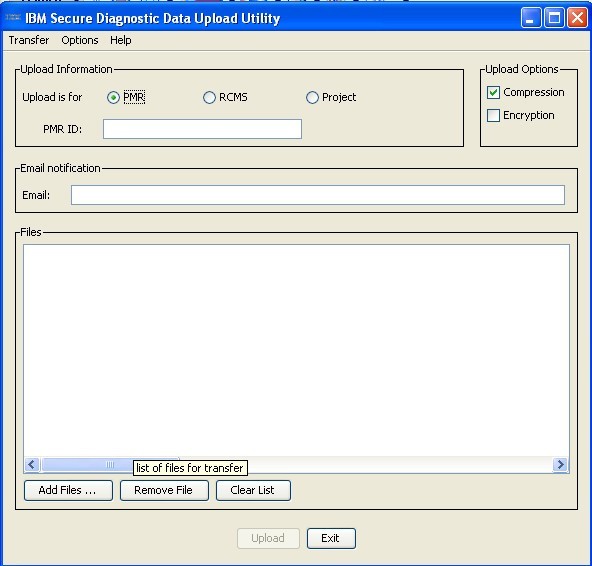Maximize the IBM Upload Utility window
Screen dimensions: 592x566
[554, 18]
